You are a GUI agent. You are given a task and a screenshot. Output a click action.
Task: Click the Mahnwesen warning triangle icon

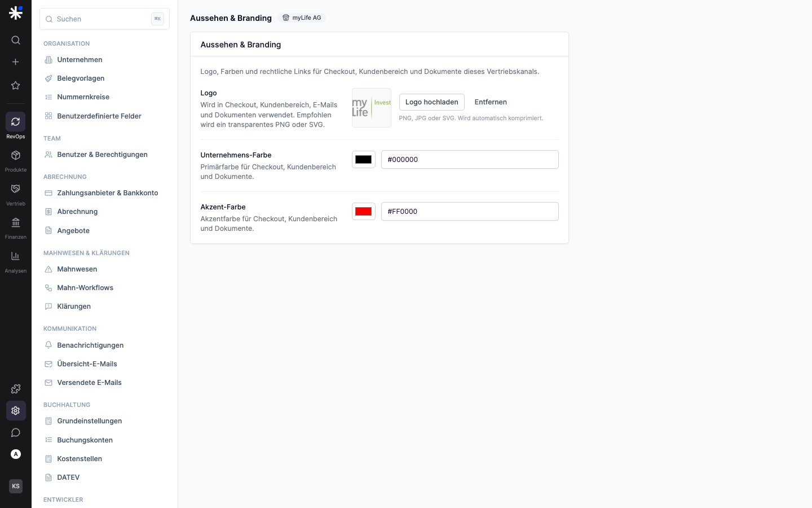tap(48, 269)
